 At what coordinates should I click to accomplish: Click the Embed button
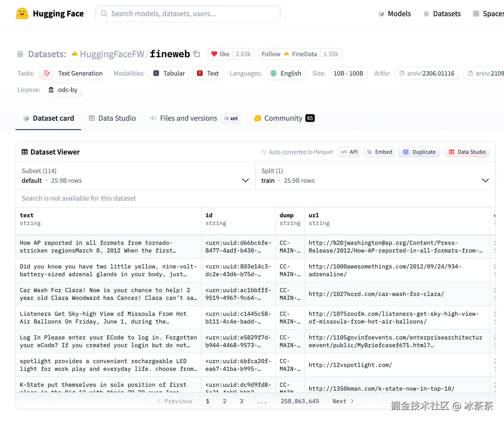380,152
